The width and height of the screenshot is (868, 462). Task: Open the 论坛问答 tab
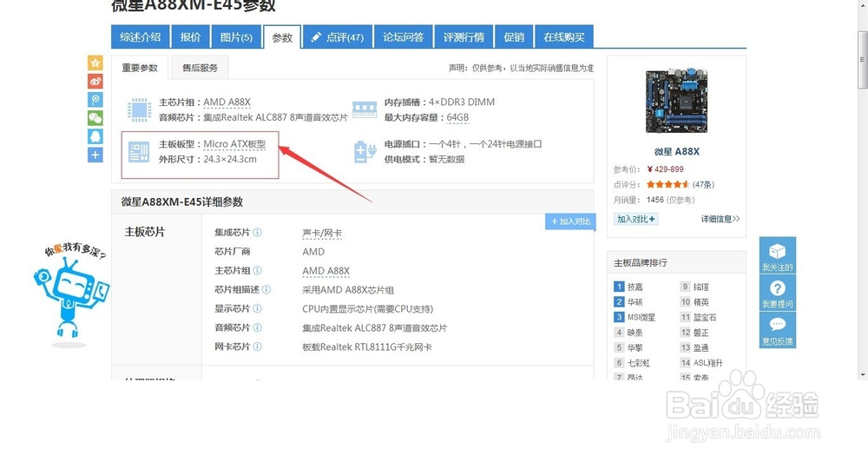coord(404,37)
